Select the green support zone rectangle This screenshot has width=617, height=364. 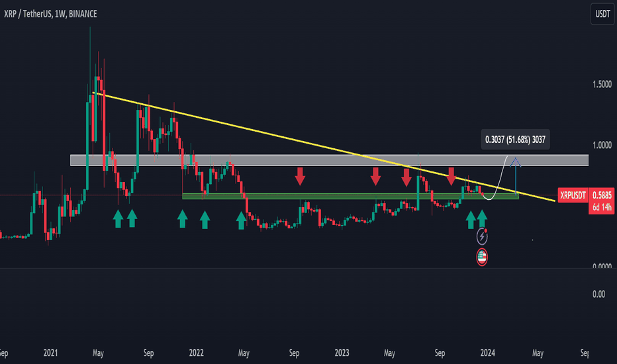[x=350, y=196]
